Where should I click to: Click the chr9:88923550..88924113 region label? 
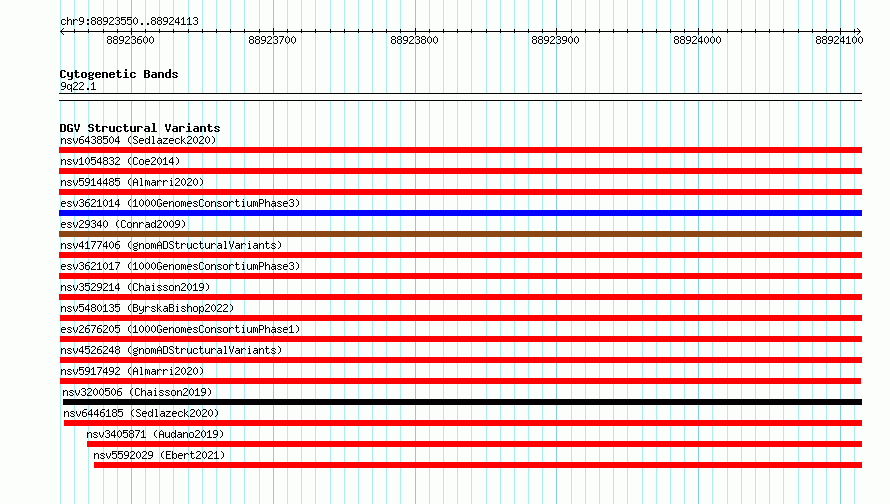tap(129, 22)
